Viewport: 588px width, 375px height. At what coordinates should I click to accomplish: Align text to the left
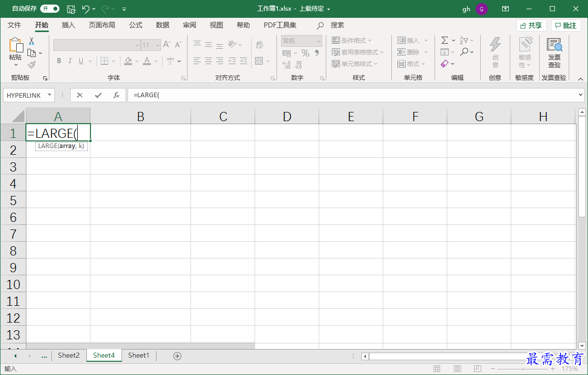point(197,61)
